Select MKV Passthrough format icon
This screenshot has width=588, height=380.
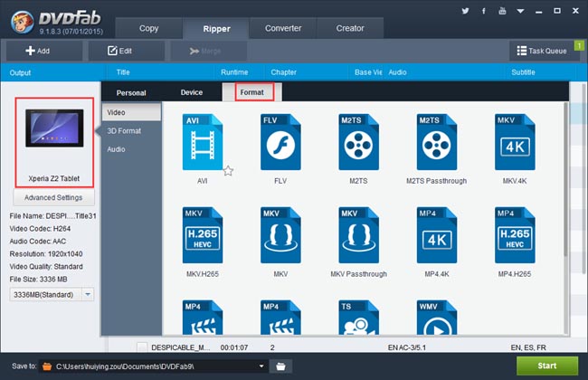tap(358, 235)
